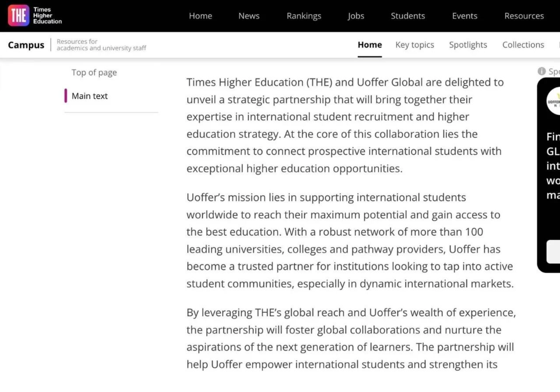This screenshot has height=392, width=560.
Task: Click the sponsor card headline text
Action: (553, 166)
